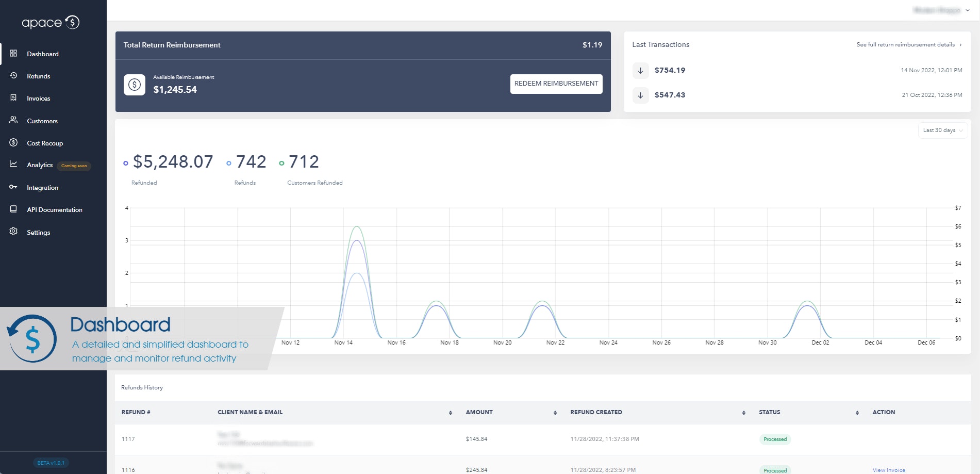
Task: Toggle the Refunds series legend dot
Action: click(x=229, y=164)
